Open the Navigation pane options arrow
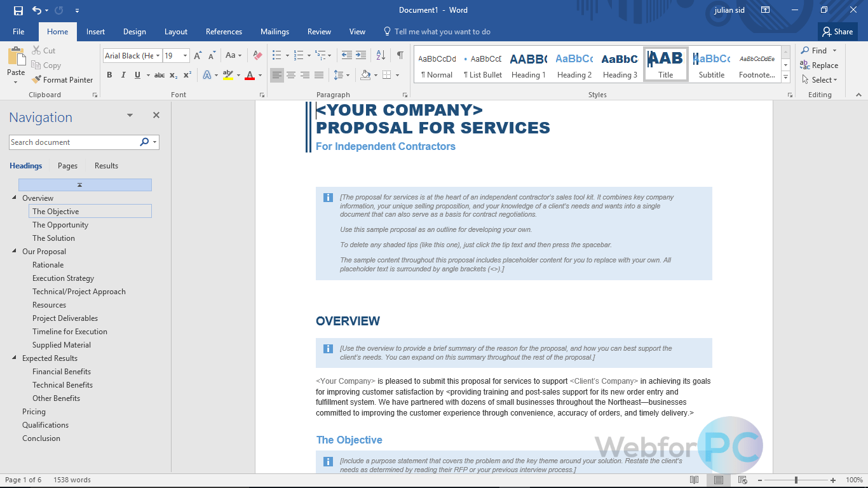 pos(130,116)
